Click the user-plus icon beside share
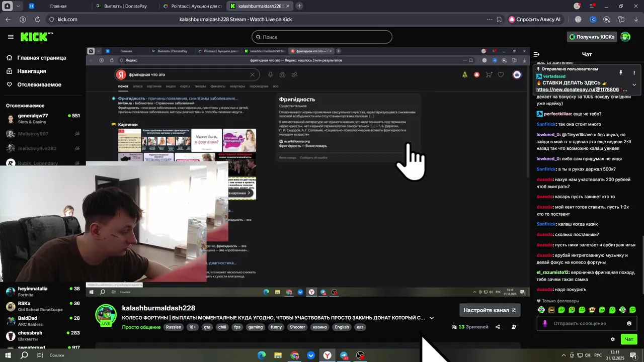The image size is (644, 362). pos(514,327)
